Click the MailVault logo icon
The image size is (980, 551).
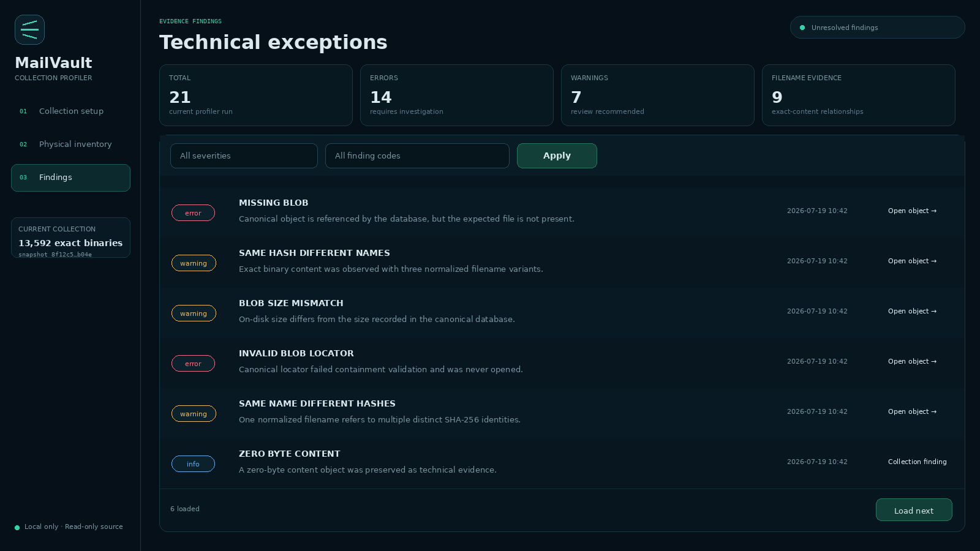click(29, 29)
